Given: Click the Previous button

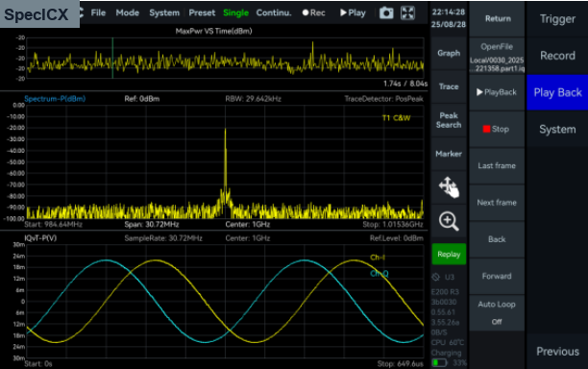Looking at the screenshot, I should click(557, 352).
